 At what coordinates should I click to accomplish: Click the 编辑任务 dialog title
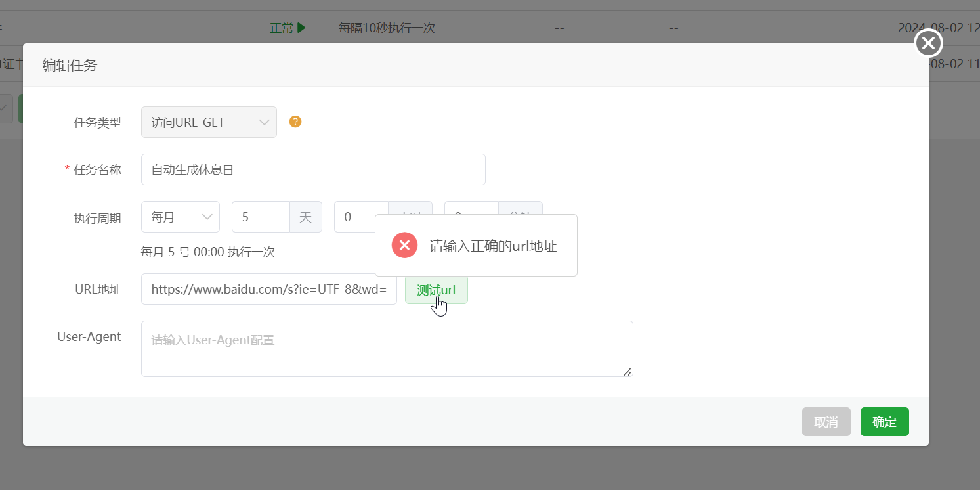[70, 65]
